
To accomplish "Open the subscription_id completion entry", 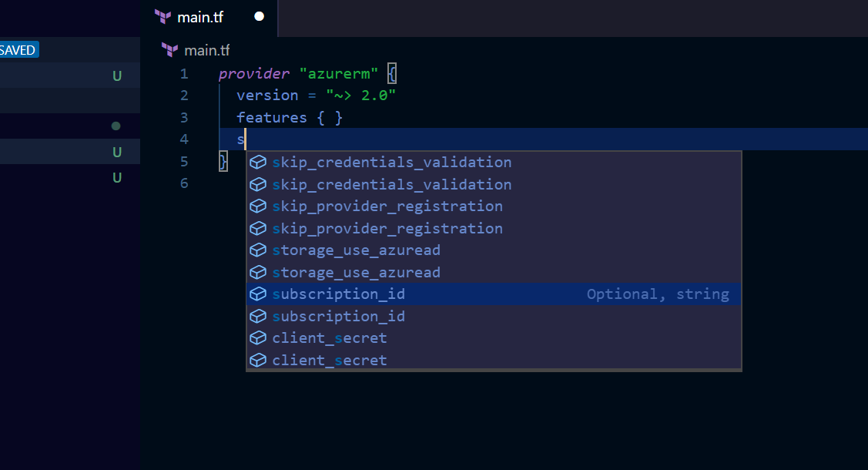I will pyautogui.click(x=339, y=294).
